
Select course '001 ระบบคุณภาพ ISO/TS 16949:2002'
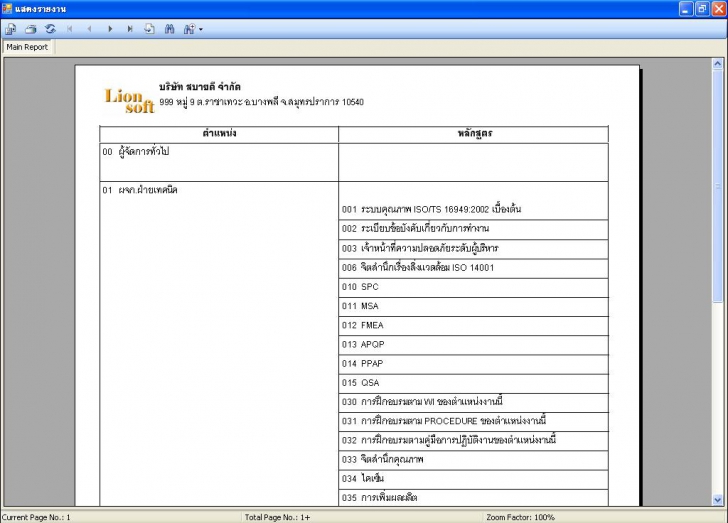pyautogui.click(x=473, y=209)
